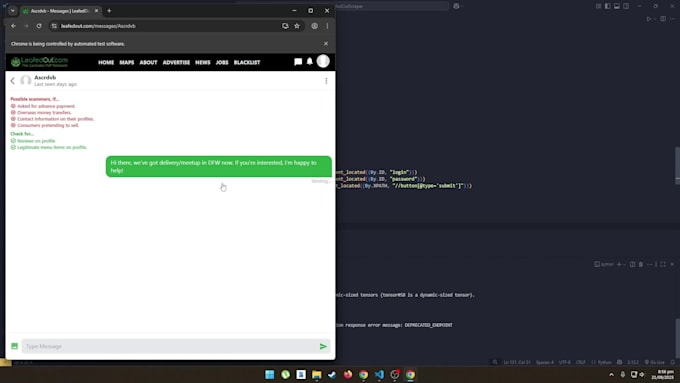
Task: Change CRLF line ending in status bar
Action: [x=581, y=362]
